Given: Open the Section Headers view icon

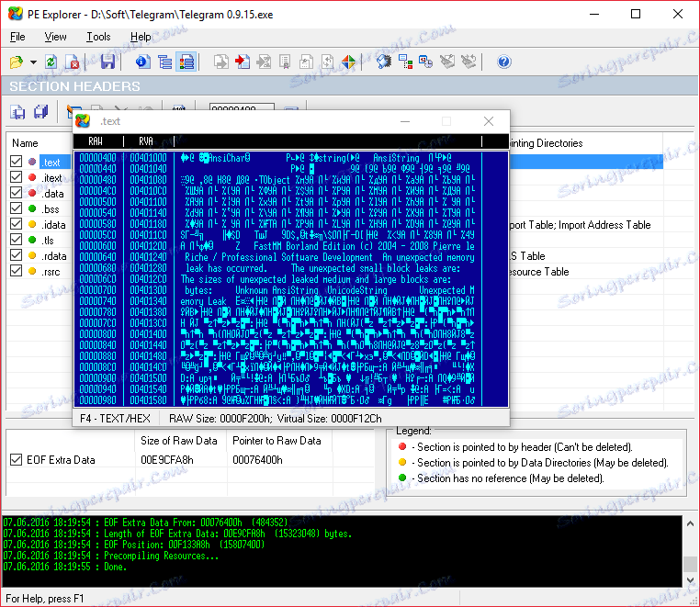Looking at the screenshot, I should (x=186, y=62).
